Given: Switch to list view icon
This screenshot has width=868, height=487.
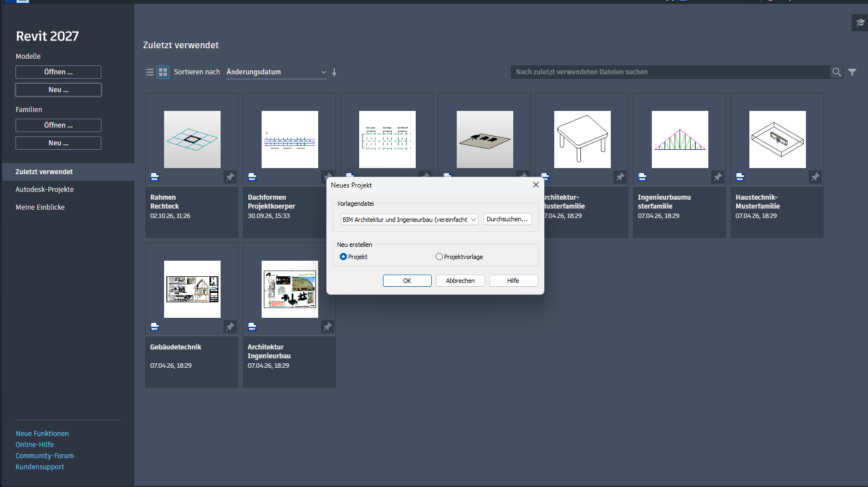Looking at the screenshot, I should (150, 72).
